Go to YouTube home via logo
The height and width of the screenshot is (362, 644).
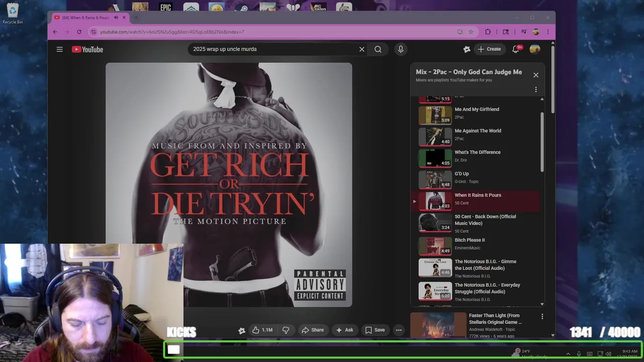(87, 49)
